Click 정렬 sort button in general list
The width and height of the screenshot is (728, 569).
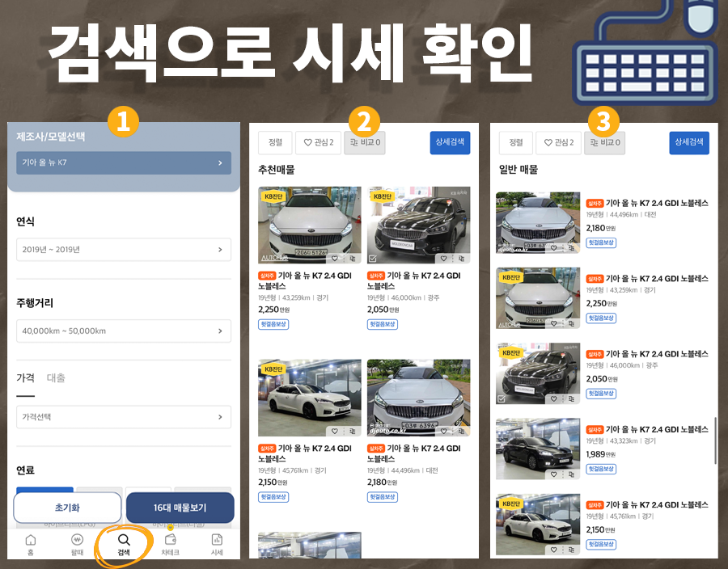point(516,142)
